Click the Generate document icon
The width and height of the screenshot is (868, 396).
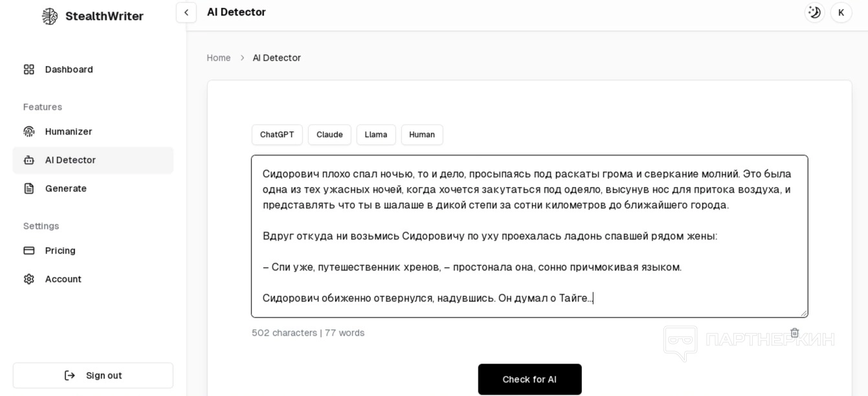click(x=29, y=188)
